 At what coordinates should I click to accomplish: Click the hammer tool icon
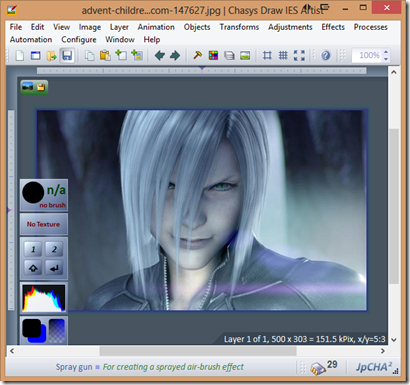pos(197,55)
